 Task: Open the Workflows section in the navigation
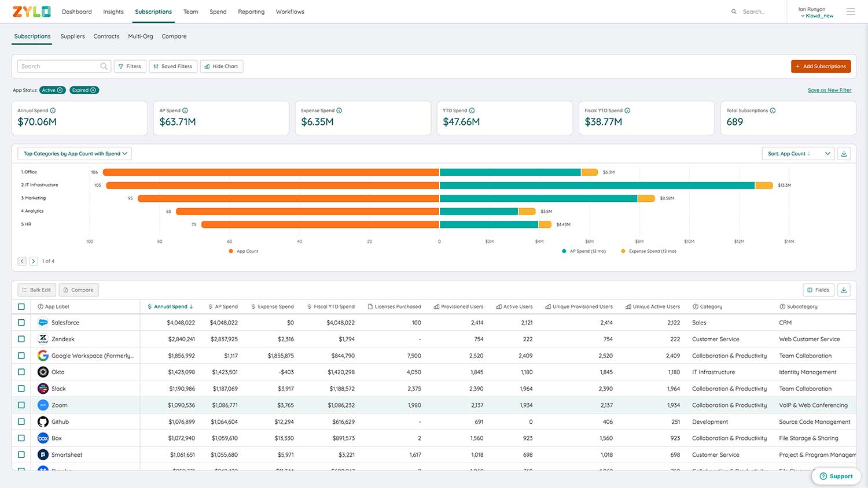tap(289, 11)
